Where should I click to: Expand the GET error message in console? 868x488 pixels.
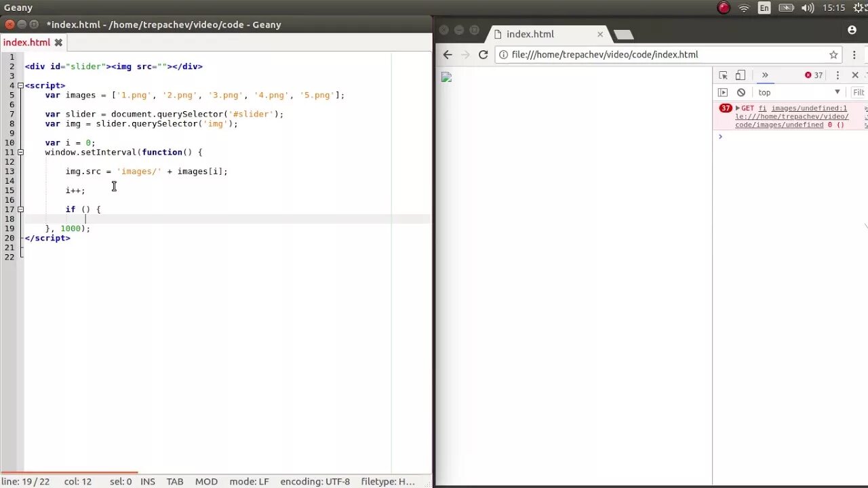click(x=737, y=108)
